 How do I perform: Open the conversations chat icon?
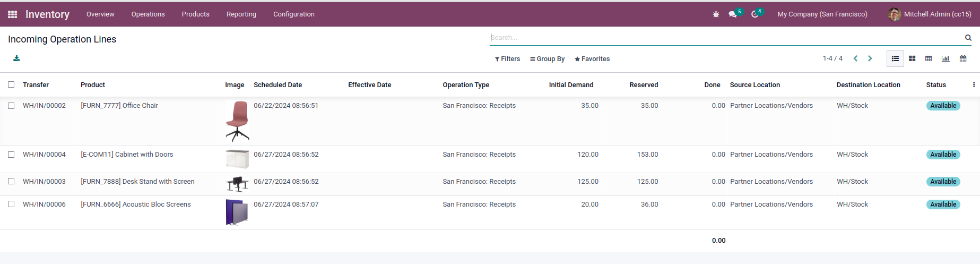pos(733,14)
